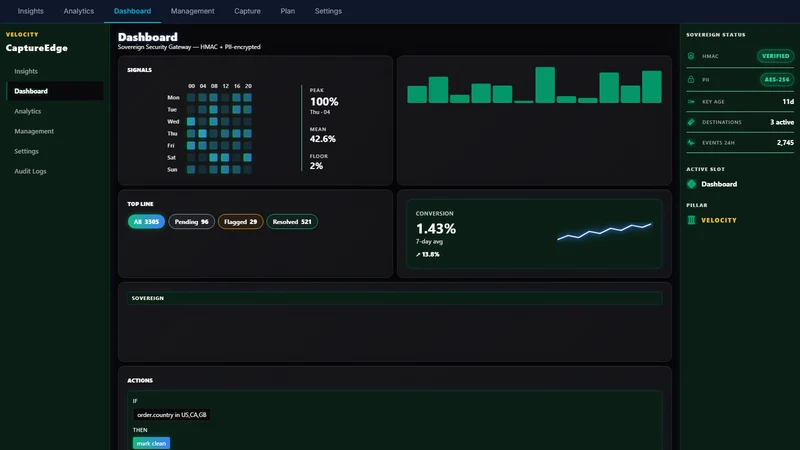Click the Wed row label in heatmap
Image resolution: width=800 pixels, height=450 pixels.
pyautogui.click(x=173, y=121)
